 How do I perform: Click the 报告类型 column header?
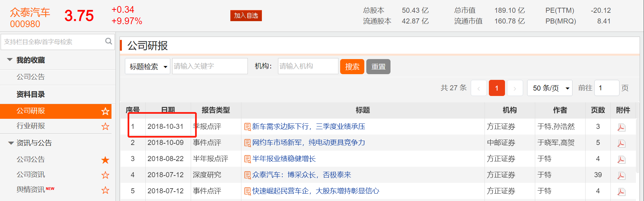point(216,110)
